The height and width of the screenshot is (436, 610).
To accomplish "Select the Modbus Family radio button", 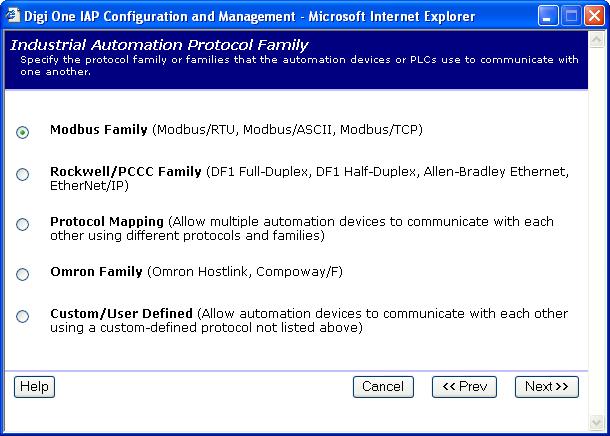I will (x=23, y=132).
